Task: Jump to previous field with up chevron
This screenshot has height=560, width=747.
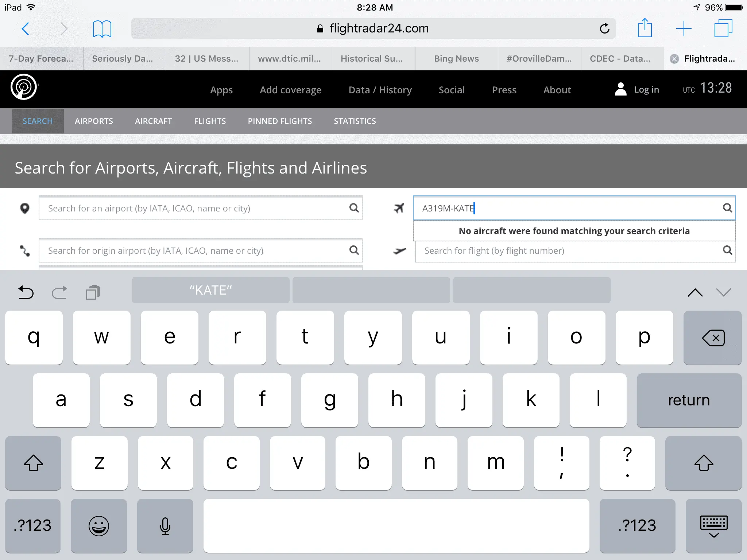Action: click(695, 292)
